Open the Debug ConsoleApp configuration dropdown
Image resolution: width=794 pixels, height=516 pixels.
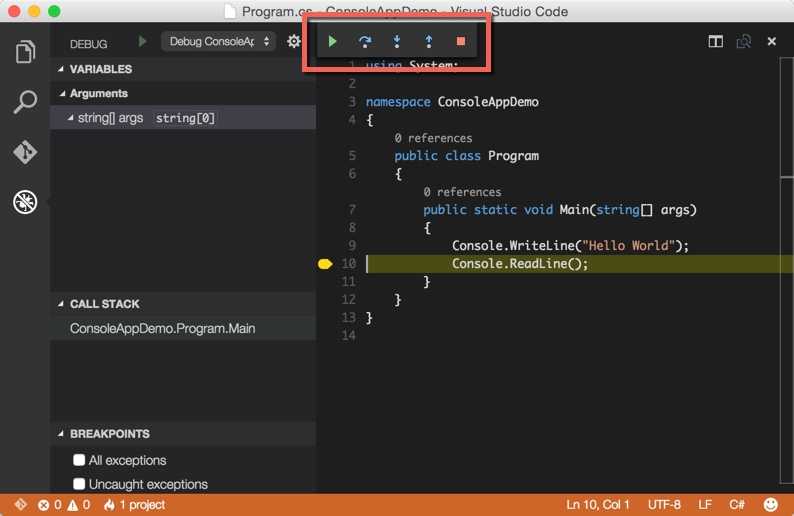pyautogui.click(x=218, y=42)
